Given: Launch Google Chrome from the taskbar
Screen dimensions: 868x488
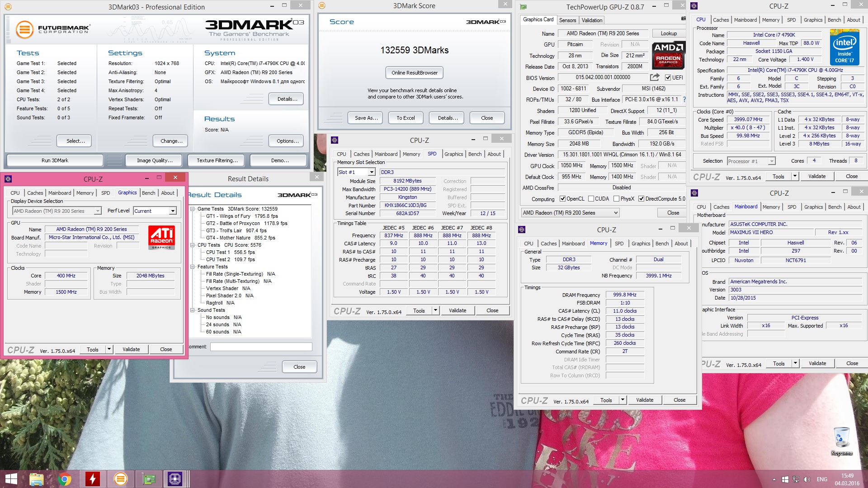Looking at the screenshot, I should point(64,479).
